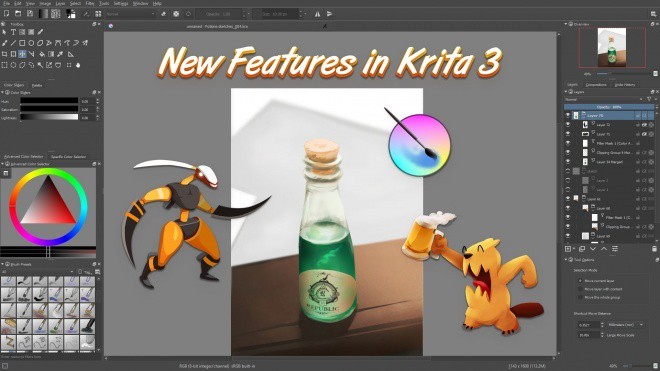Delete layer using the trash icon
The image size is (660, 371).
(654, 249)
